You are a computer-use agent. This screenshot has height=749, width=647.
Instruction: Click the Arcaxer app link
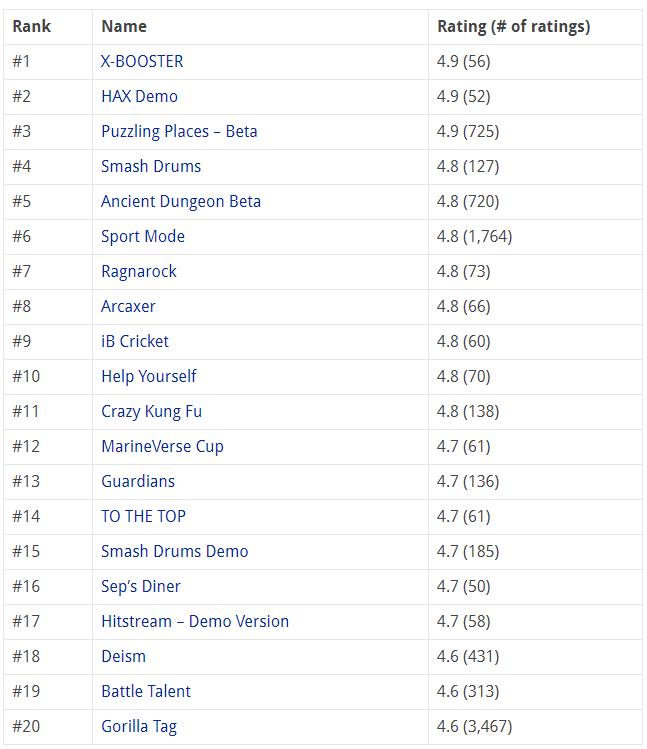point(128,306)
